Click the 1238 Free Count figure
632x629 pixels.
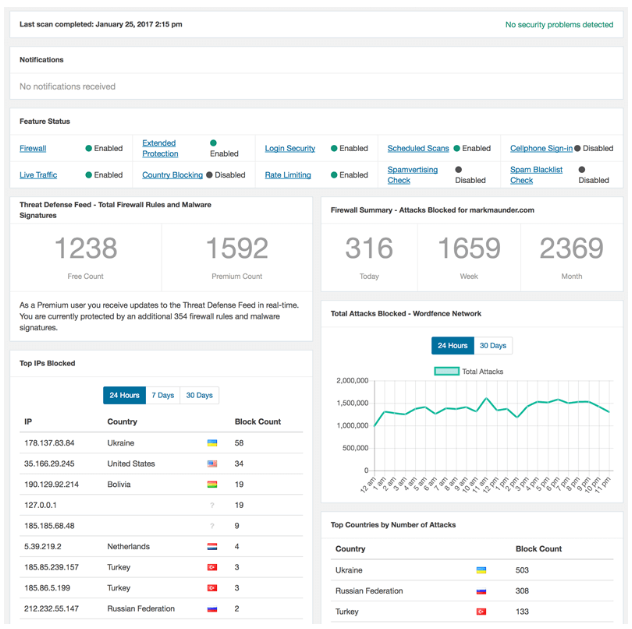click(x=85, y=248)
